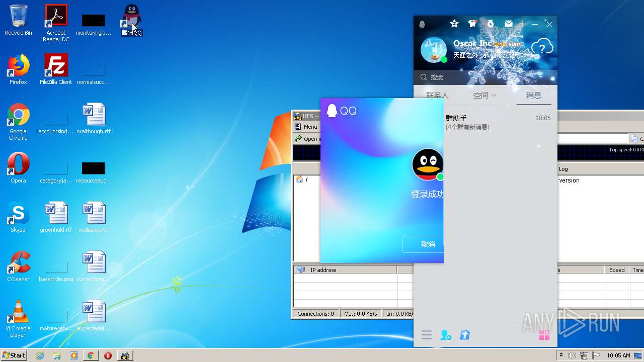Select the root folder in HFS tree
644x362 pixels.
pyautogui.click(x=302, y=179)
